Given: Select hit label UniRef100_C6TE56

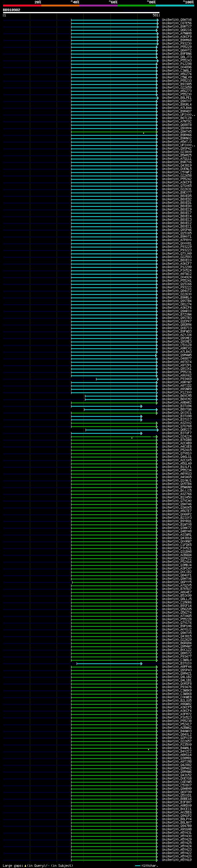Looking at the screenshot, I should point(177,23).
